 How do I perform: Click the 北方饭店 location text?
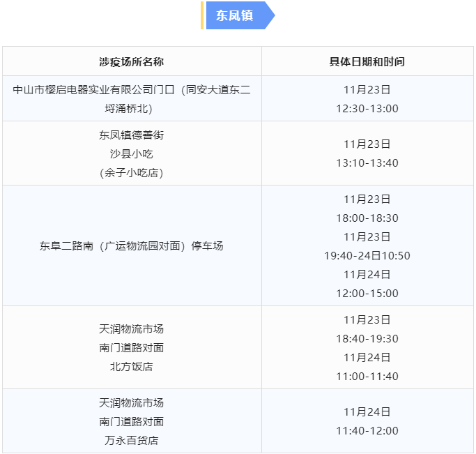click(132, 367)
